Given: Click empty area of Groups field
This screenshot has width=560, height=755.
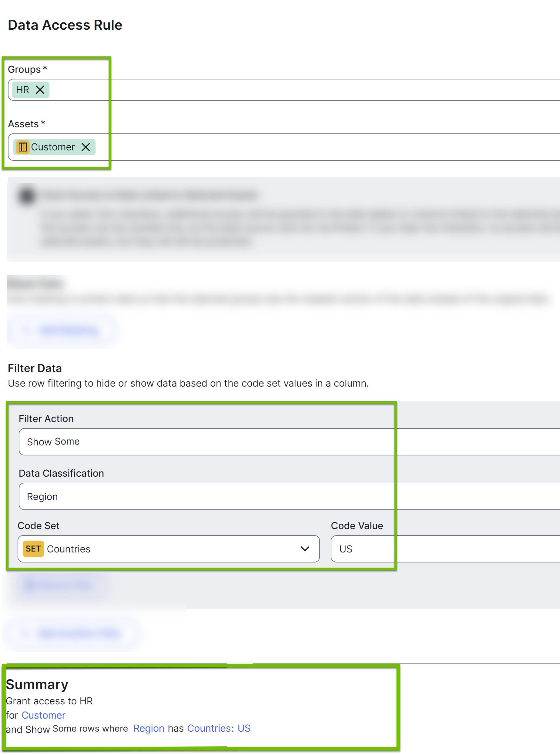Looking at the screenshot, I should coord(271,90).
